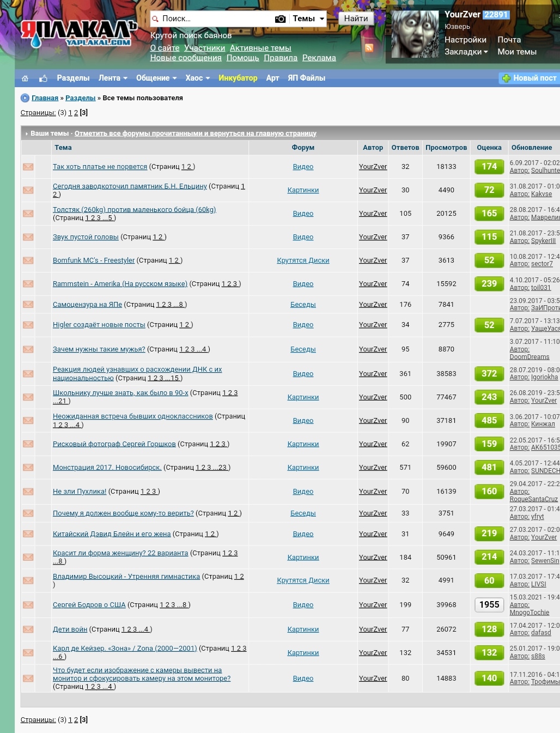Open the RSS feed icon
560x733 pixels.
point(369,48)
